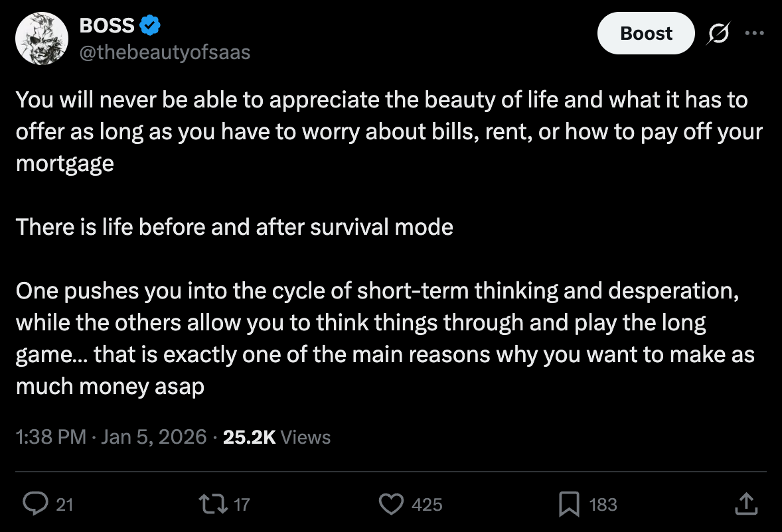Click the blue verified checkmark badge
Image resolution: width=782 pixels, height=532 pixels.
(149, 25)
